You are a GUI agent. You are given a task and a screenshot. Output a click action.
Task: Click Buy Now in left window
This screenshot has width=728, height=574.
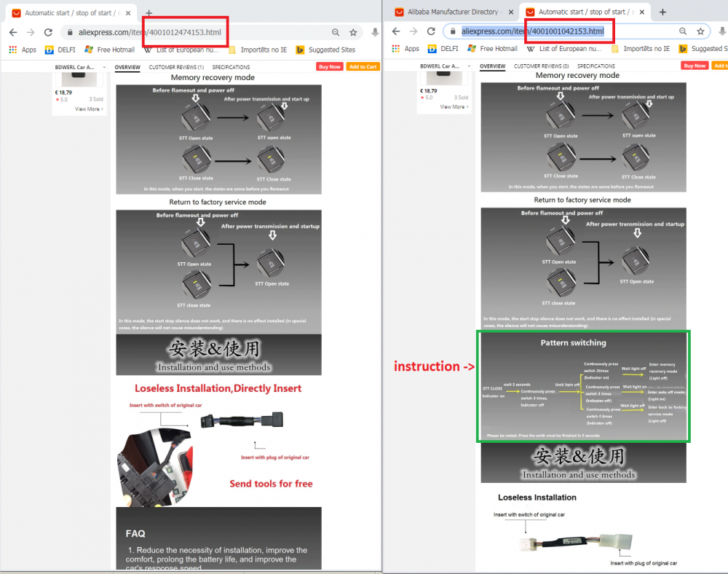[x=330, y=67]
